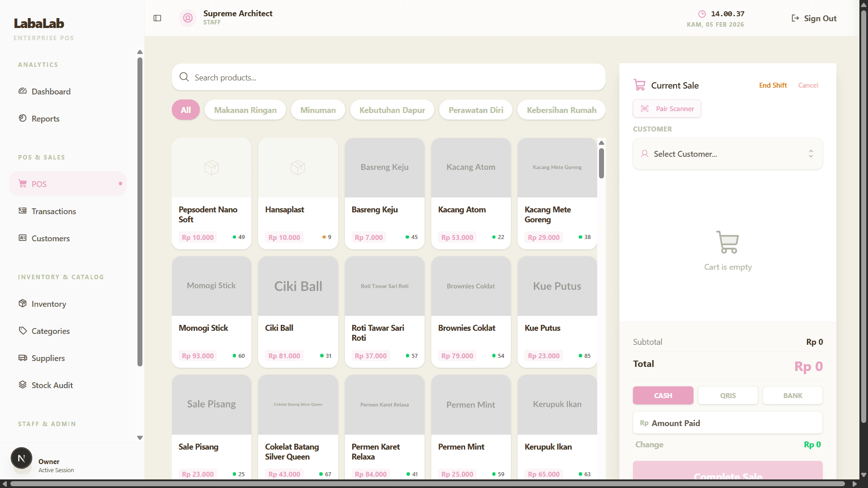Click the product grid vertical scrollbar
Viewport: 868px width, 488px height.
click(601, 163)
